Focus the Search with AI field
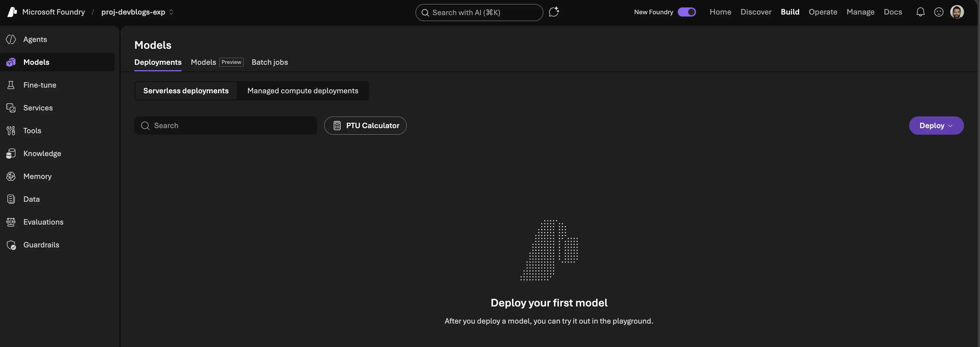980x347 pixels. click(x=479, y=13)
